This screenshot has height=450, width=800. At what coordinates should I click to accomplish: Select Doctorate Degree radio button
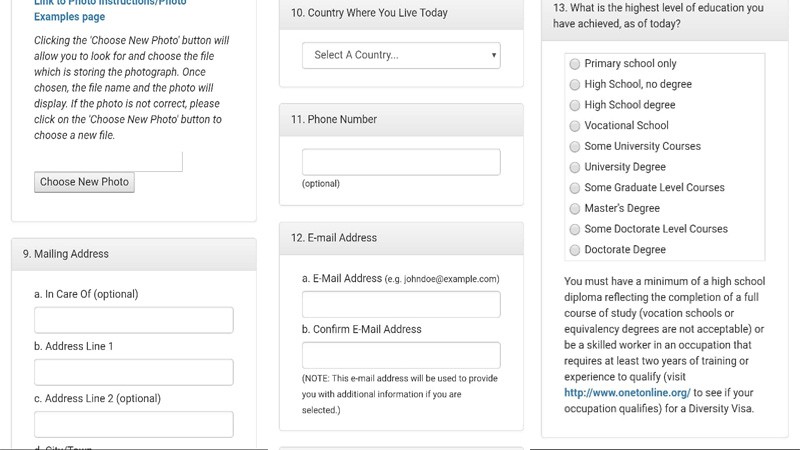click(x=575, y=250)
